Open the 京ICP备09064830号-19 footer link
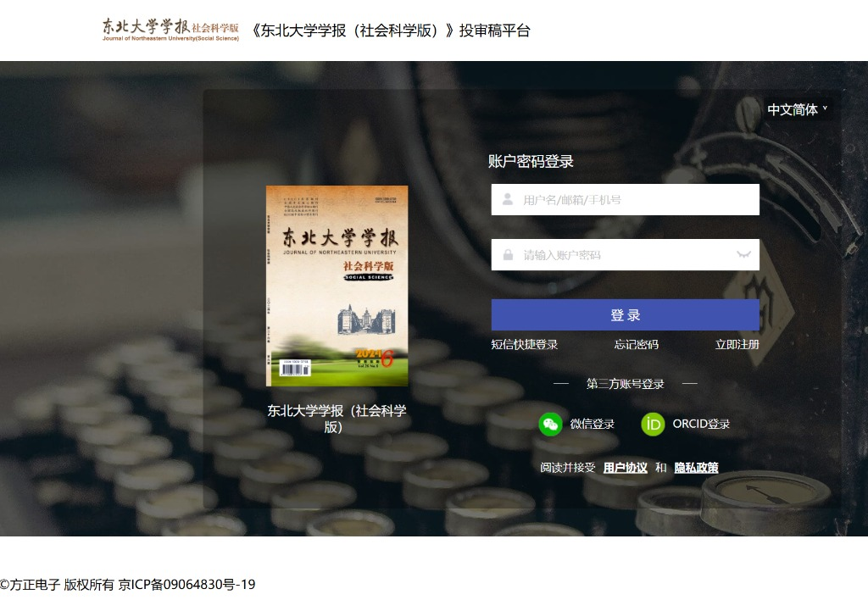The image size is (868, 600). pyautogui.click(x=186, y=585)
